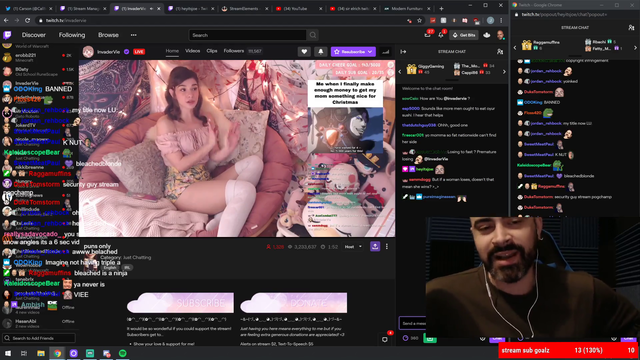This screenshot has width=640, height=360.
Task: Open the Spotify taskbar icon
Action: click(x=122, y=353)
